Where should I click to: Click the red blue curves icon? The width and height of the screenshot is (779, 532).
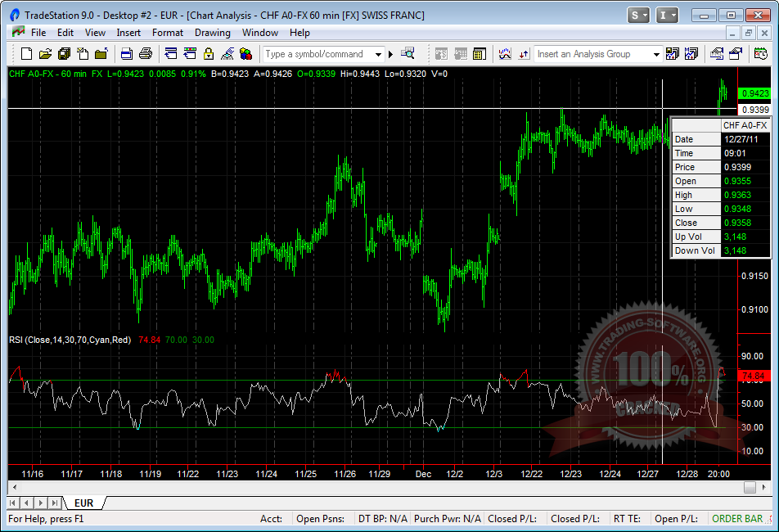tap(505, 54)
